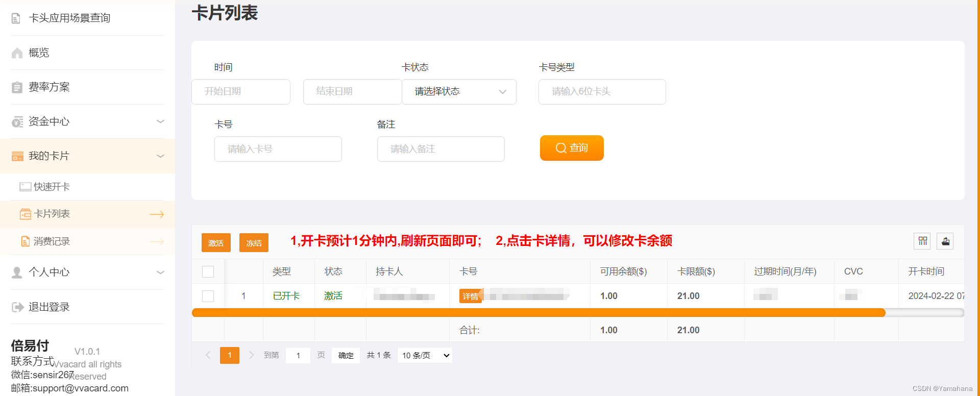This screenshot has height=396, width=980.
Task: Click the clipboard icon beside 费率方案
Action: coord(17,87)
